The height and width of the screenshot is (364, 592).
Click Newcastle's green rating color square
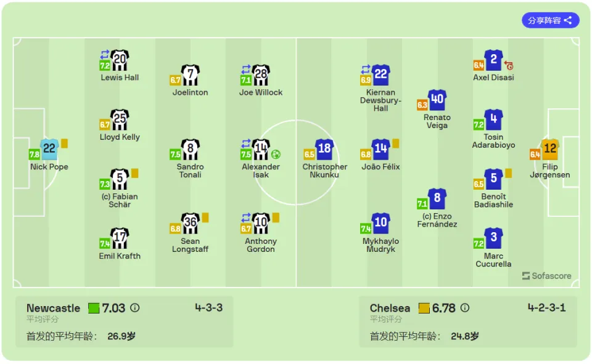(x=94, y=308)
